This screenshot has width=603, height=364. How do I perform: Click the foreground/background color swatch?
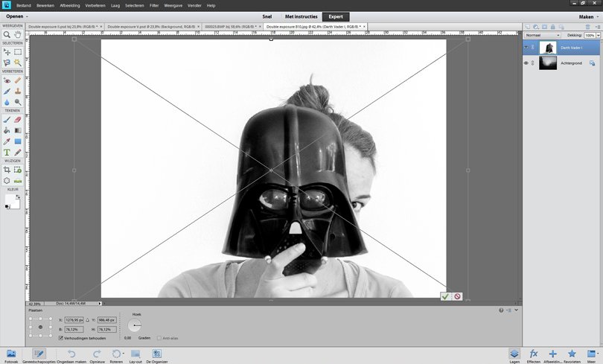[13, 202]
